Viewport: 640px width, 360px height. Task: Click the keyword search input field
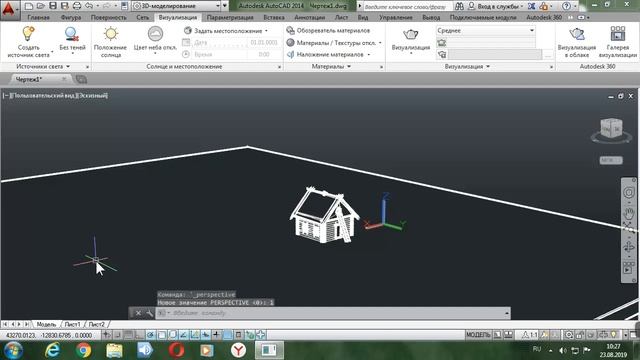(x=407, y=7)
